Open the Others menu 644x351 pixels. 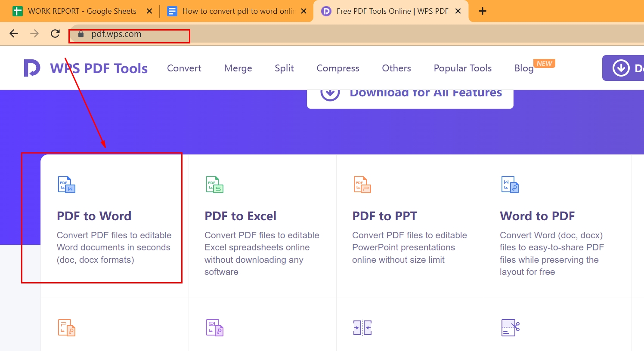(396, 68)
